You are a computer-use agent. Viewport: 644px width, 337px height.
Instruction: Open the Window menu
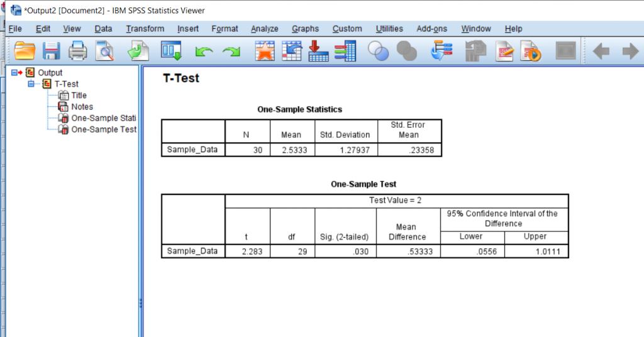tap(476, 29)
